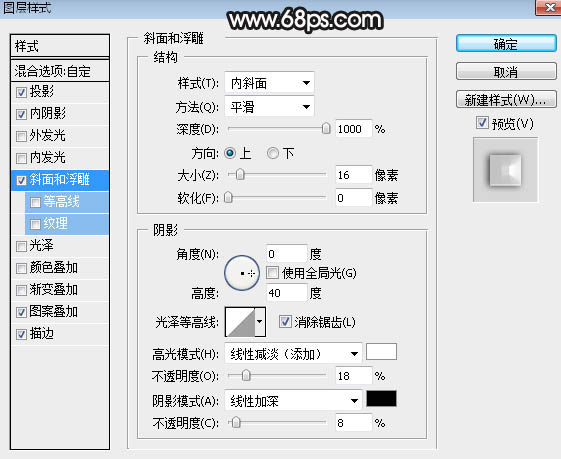561x459 pixels.
Task: Click the 确定 button
Action: pos(506,44)
